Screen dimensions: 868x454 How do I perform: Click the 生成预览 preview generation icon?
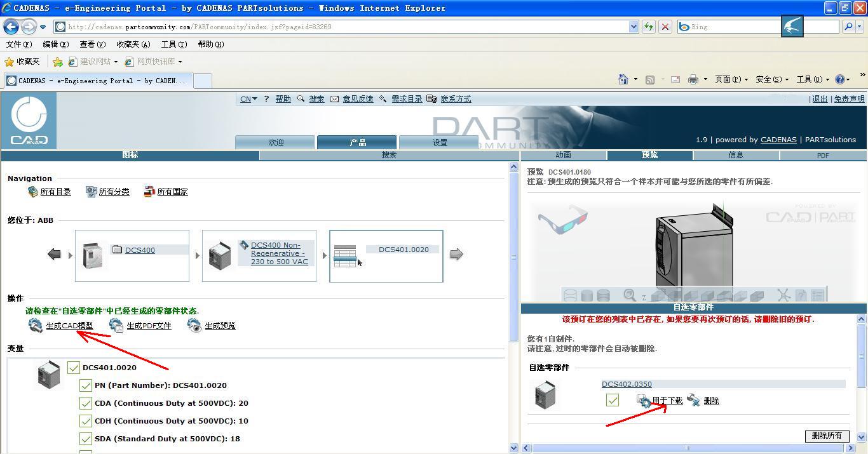(194, 324)
